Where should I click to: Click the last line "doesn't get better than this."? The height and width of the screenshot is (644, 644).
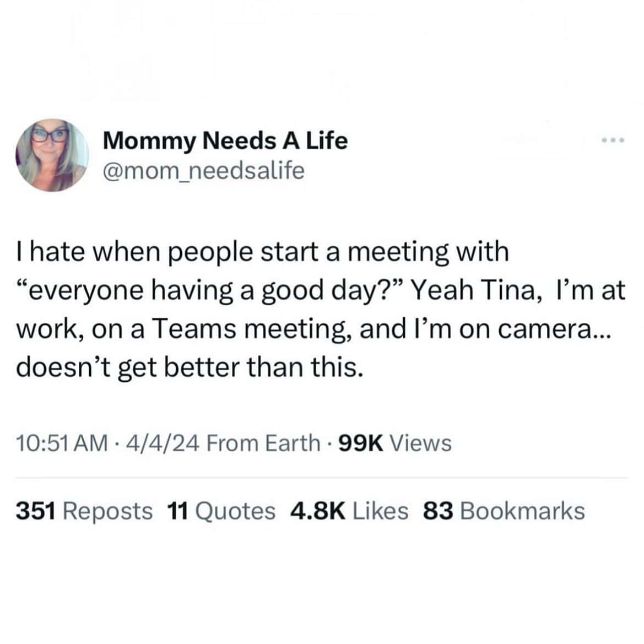click(190, 367)
